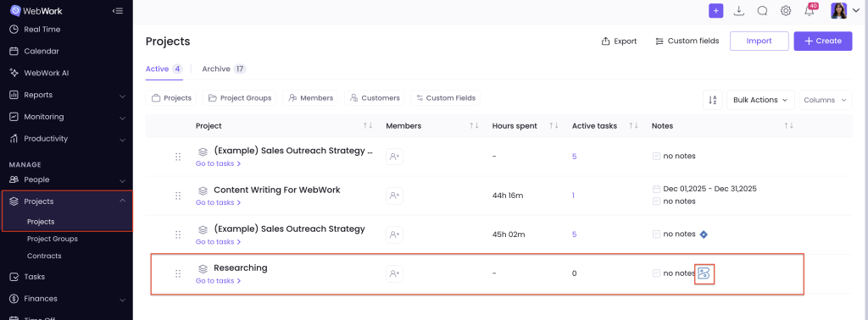The height and width of the screenshot is (320, 868).
Task: Add member to Content Writing For WebWork
Action: [394, 196]
